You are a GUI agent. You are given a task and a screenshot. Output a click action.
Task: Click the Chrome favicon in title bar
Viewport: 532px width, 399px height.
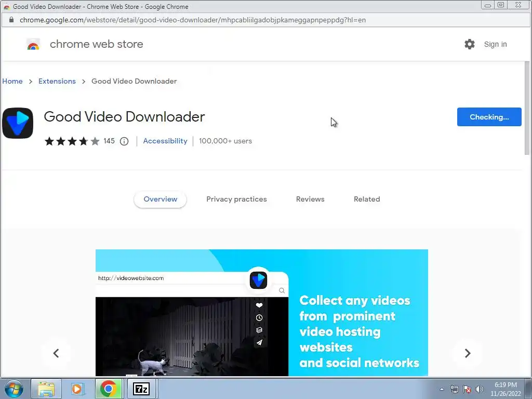(x=6, y=6)
